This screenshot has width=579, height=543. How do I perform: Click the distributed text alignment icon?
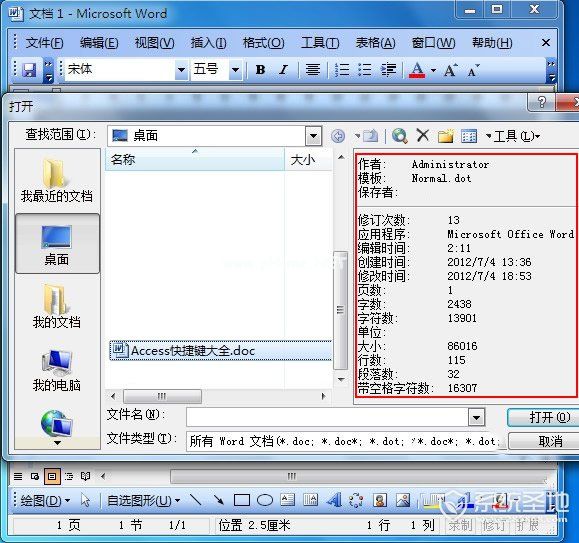313,69
